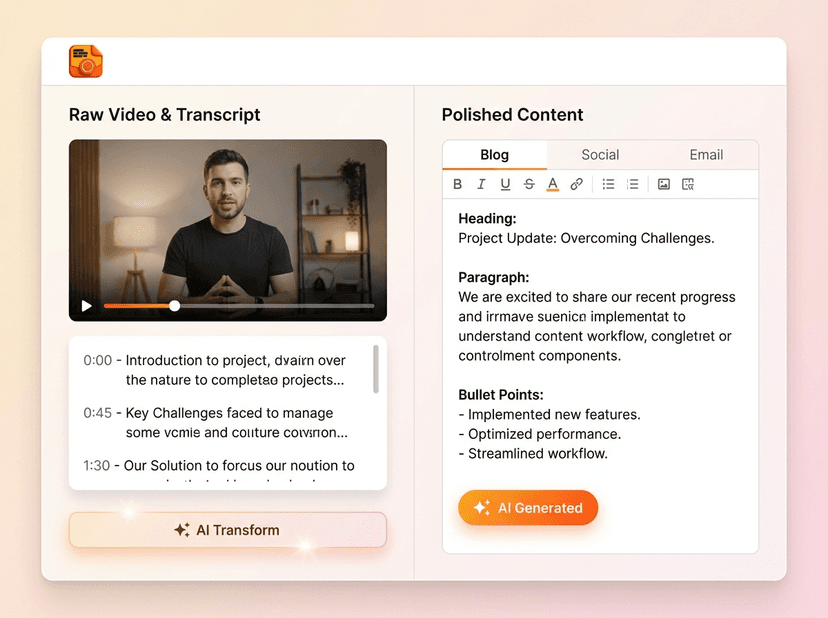Screen dimensions: 828x618
Task: Switch to the Social tab
Action: [x=600, y=154]
